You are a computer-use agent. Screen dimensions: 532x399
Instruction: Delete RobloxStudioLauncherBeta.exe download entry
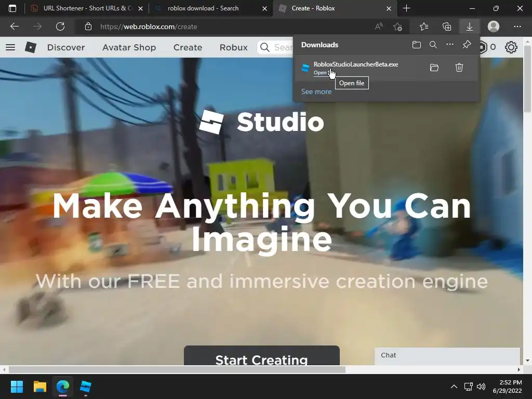pyautogui.click(x=459, y=68)
